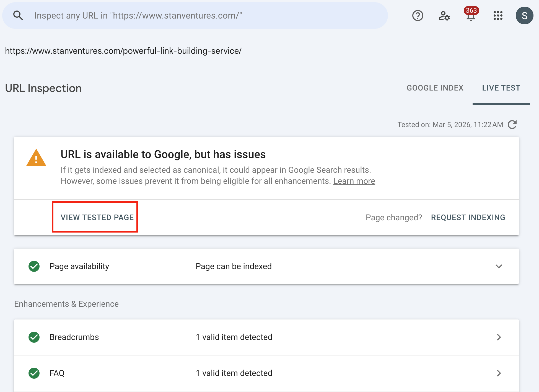Open Breadcrumbs enhancement details
This screenshot has width=539, height=392.
499,337
